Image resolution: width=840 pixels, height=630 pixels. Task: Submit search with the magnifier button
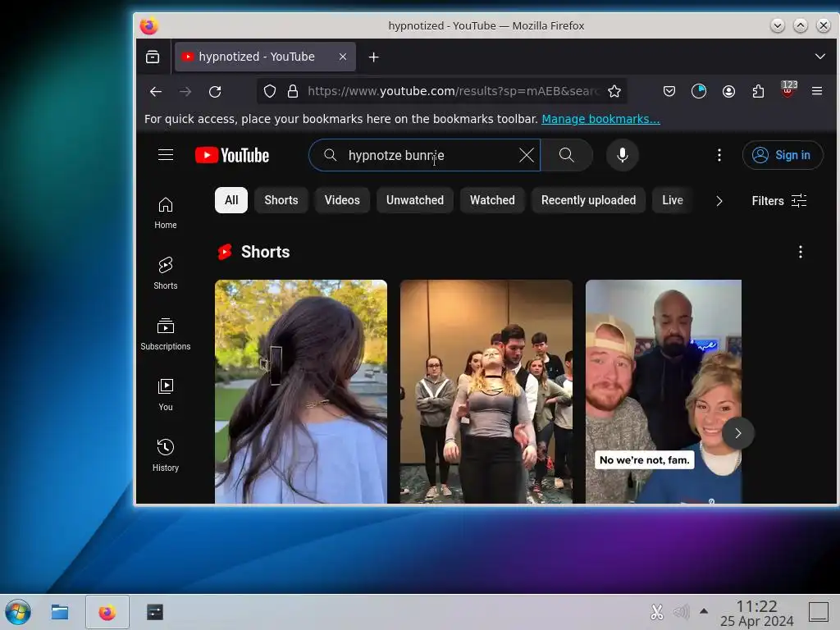(567, 155)
